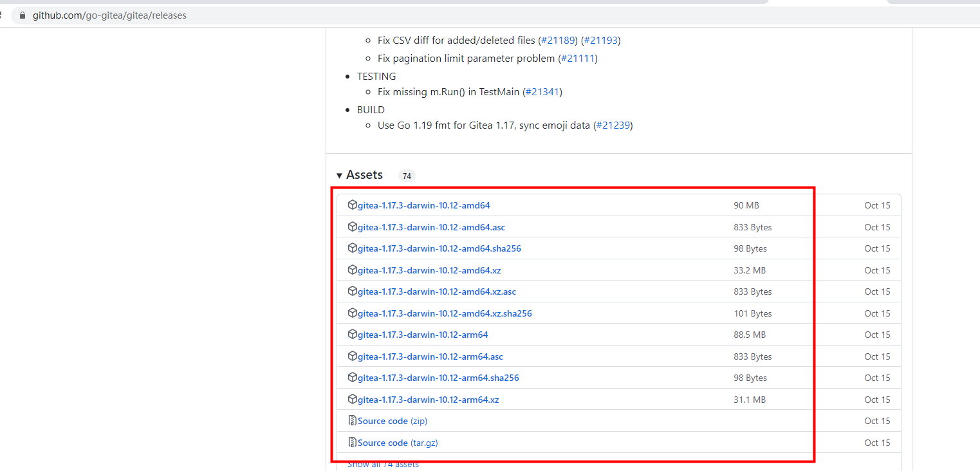Download gitea-1.17.3-darwin-10.12-amd64.xz archive

coord(429,270)
